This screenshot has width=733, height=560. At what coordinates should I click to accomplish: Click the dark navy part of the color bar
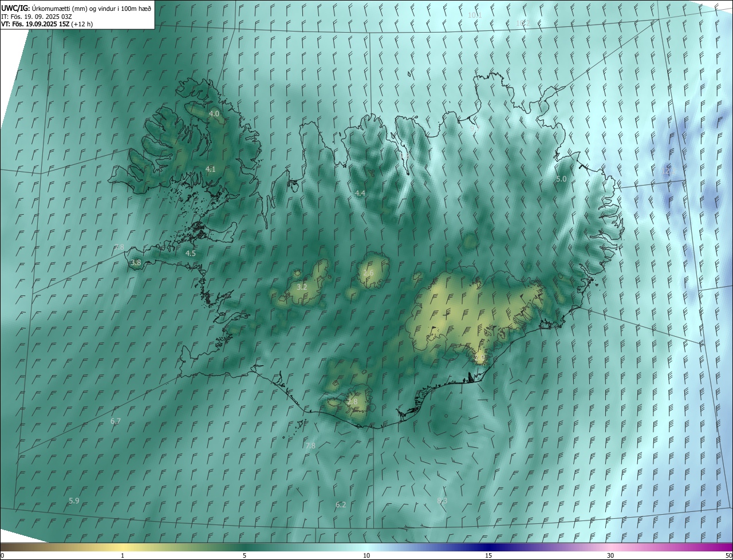pyautogui.click(x=488, y=547)
